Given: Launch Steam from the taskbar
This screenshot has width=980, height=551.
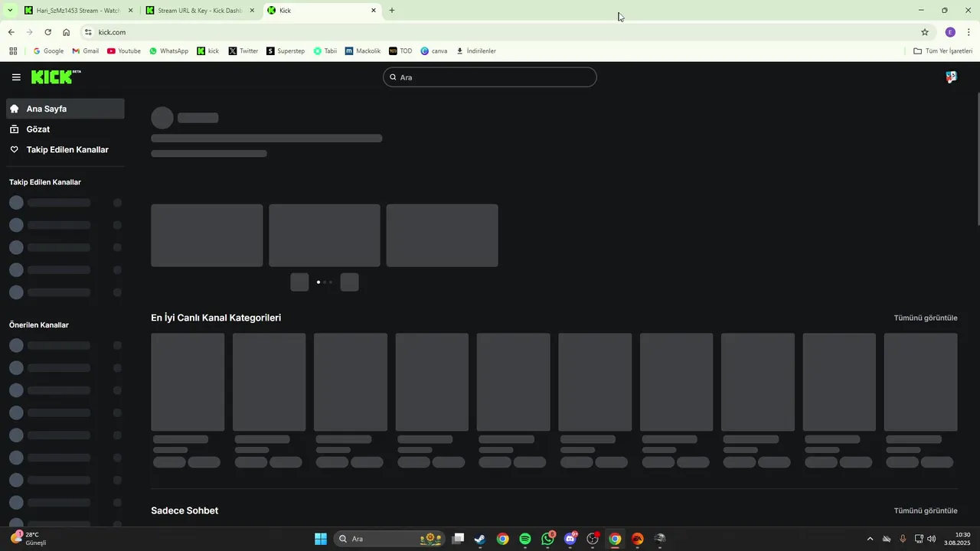Looking at the screenshot, I should click(480, 539).
